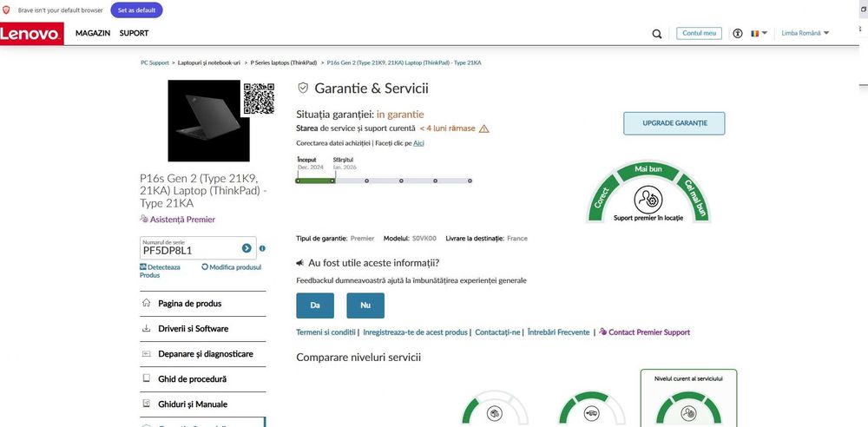Open Întrebări Frecvente link
Image resolution: width=868 pixels, height=427 pixels.
pos(558,332)
